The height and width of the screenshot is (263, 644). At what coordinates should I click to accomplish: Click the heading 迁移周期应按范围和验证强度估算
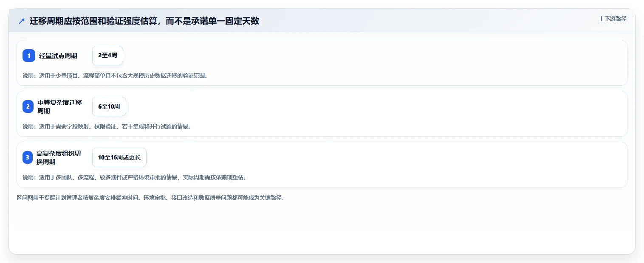[x=144, y=21]
